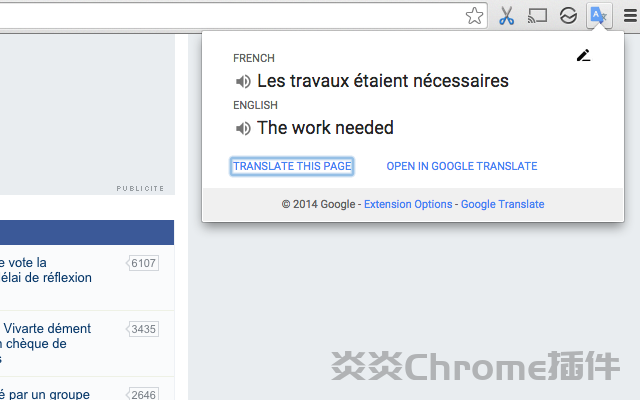Click the circular sync extension icon
The width and height of the screenshot is (640, 400).
coord(568,16)
